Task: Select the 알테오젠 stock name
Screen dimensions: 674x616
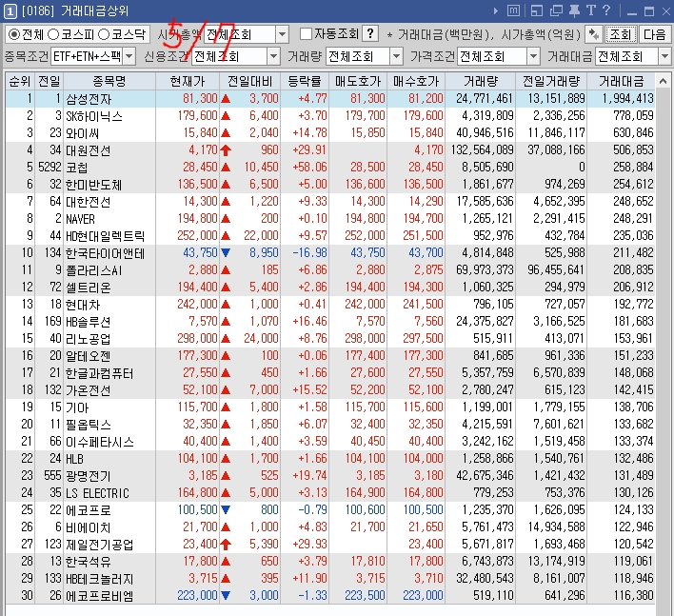Action: coord(89,356)
